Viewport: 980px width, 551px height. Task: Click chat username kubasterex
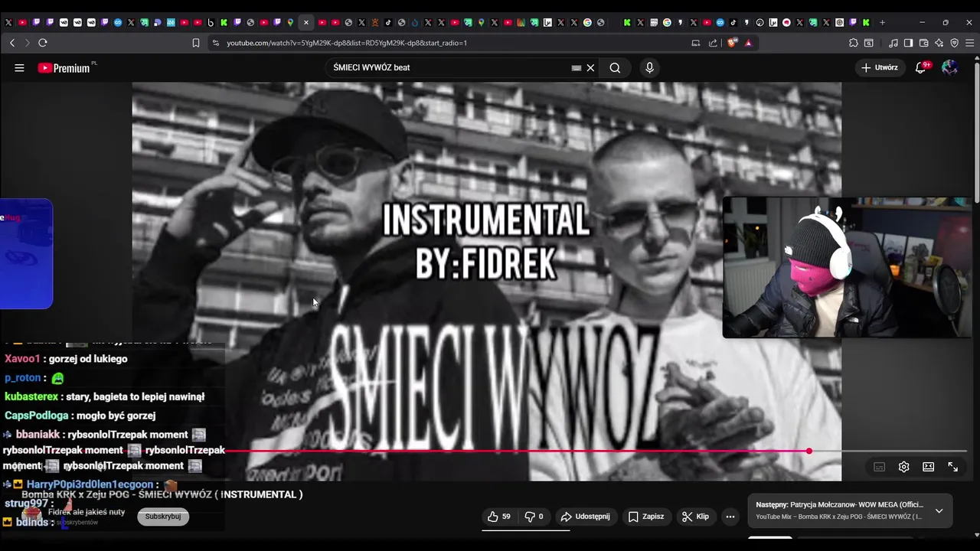click(x=31, y=396)
